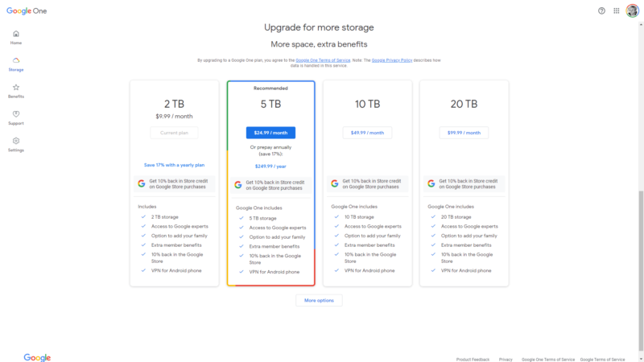The height and width of the screenshot is (362, 644).
Task: Click '10 TB storage' feature text
Action: coord(359,216)
